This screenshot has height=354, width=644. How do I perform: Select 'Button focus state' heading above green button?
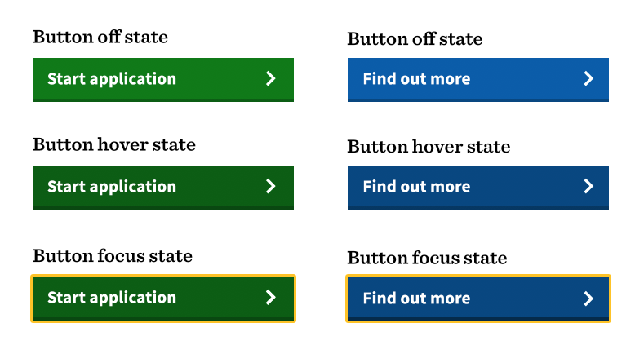click(112, 256)
